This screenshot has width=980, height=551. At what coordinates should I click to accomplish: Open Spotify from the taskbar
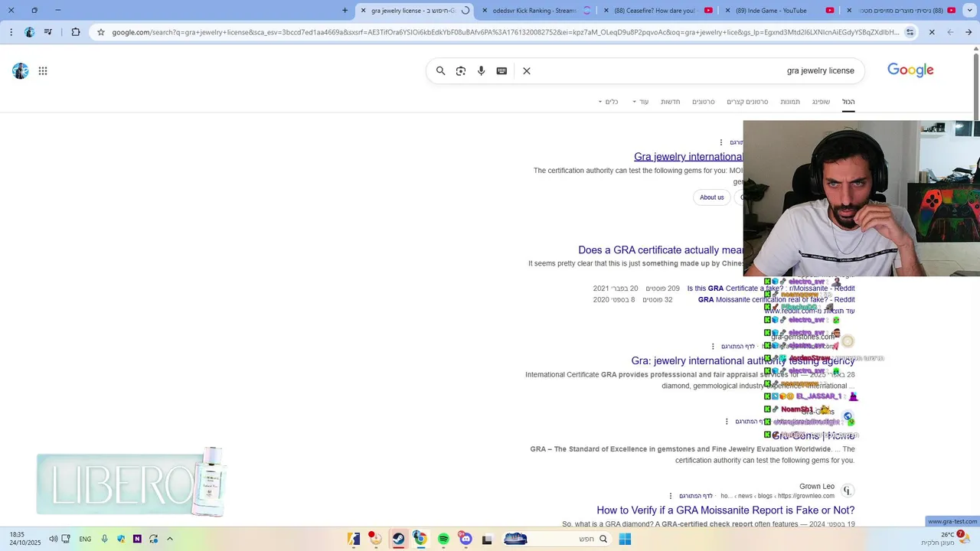click(443, 539)
